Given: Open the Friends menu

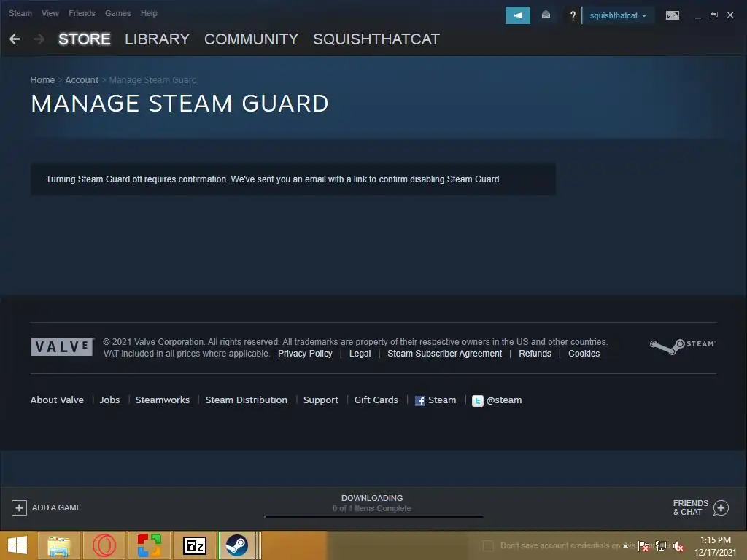Looking at the screenshot, I should click(x=82, y=13).
